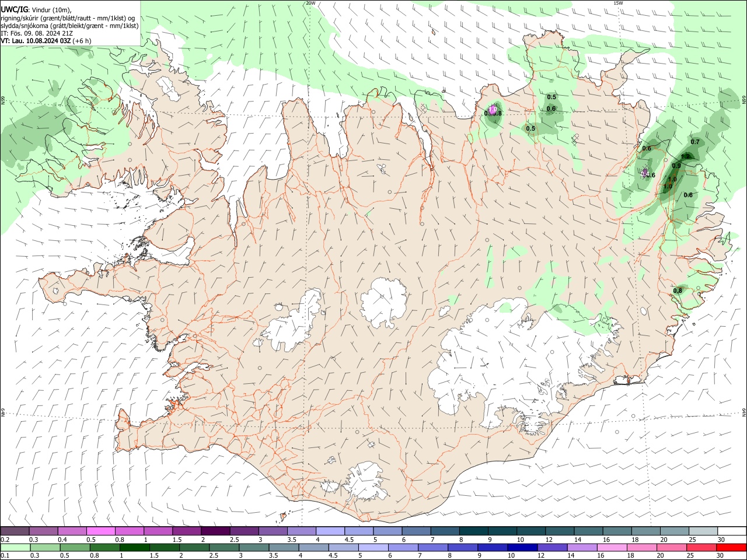Pick the lower legend row swatch for 1
747x560 pixels.
tap(134, 547)
